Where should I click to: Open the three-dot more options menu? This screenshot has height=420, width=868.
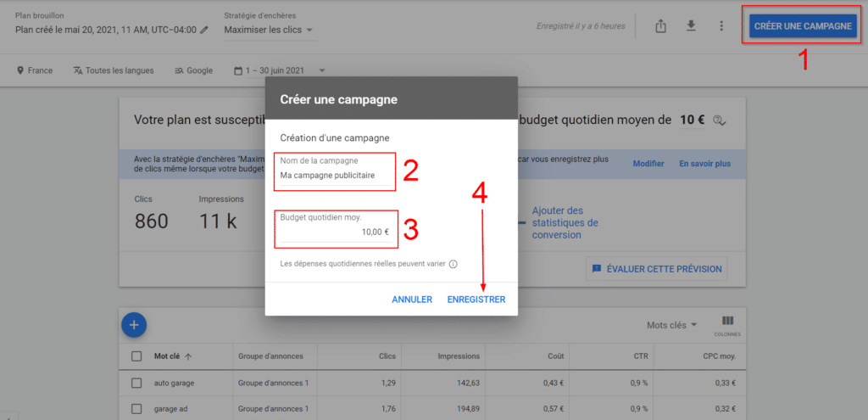click(x=721, y=26)
